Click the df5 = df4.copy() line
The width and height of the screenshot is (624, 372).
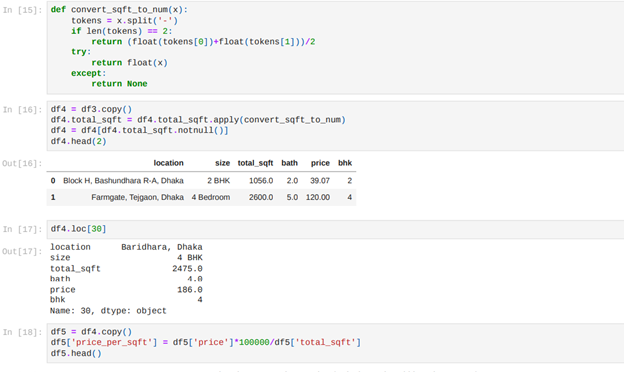click(x=91, y=332)
